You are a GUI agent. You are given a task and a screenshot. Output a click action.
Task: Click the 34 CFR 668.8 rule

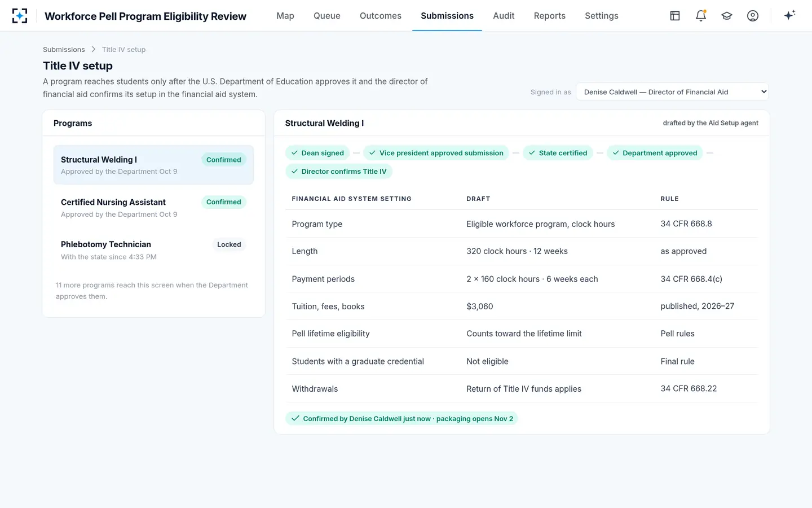686,224
